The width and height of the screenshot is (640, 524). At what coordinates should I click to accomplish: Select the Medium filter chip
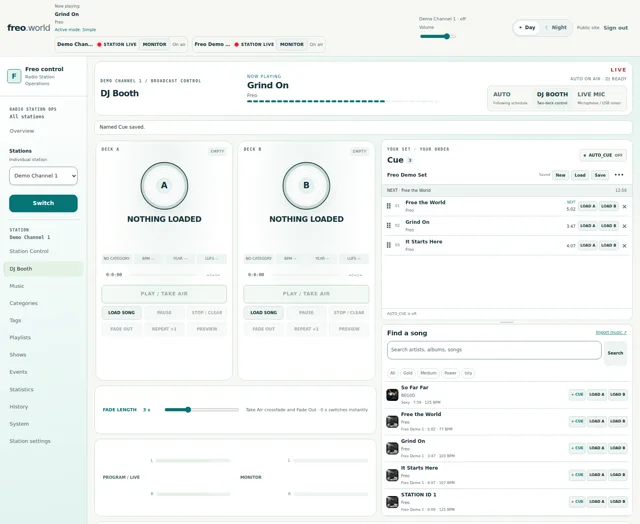(x=428, y=373)
